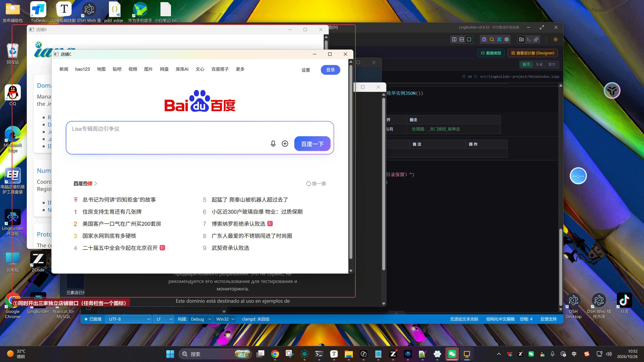Show the code folder panel icon in LingBuilder
This screenshot has height=362, width=644.
click(521, 40)
